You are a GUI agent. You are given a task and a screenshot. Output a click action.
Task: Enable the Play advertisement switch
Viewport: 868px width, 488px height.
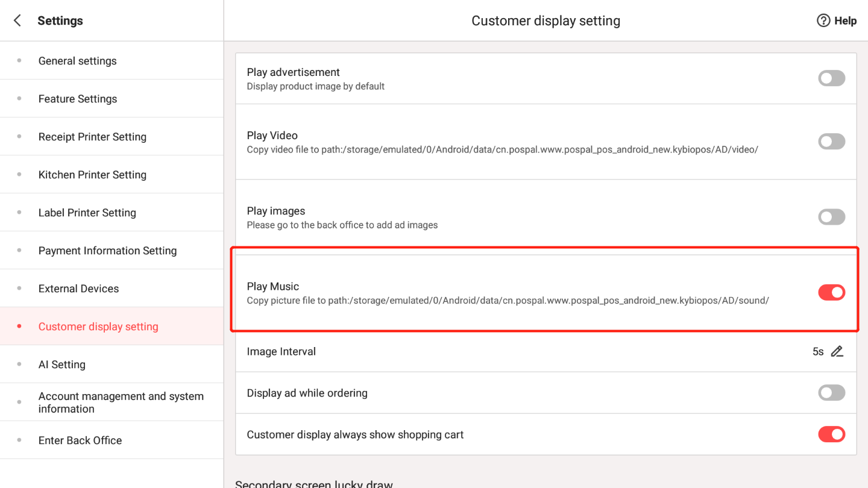[832, 78]
